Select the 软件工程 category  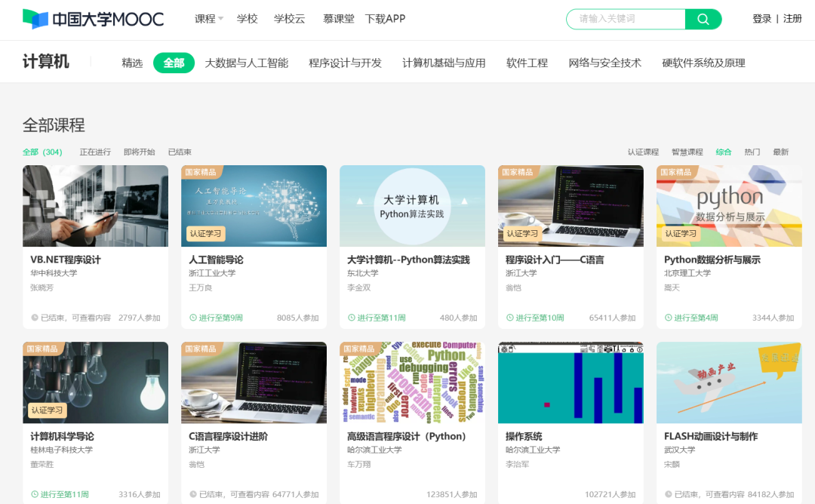[x=527, y=63]
